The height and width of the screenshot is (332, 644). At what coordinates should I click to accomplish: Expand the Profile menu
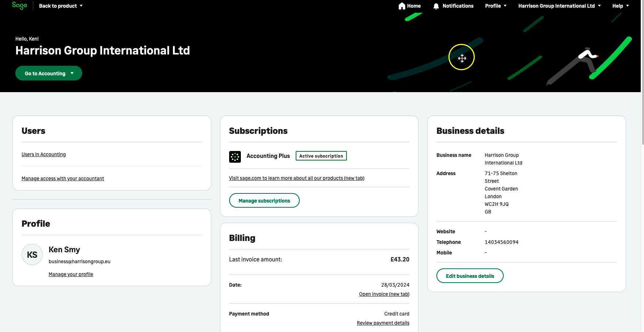496,6
